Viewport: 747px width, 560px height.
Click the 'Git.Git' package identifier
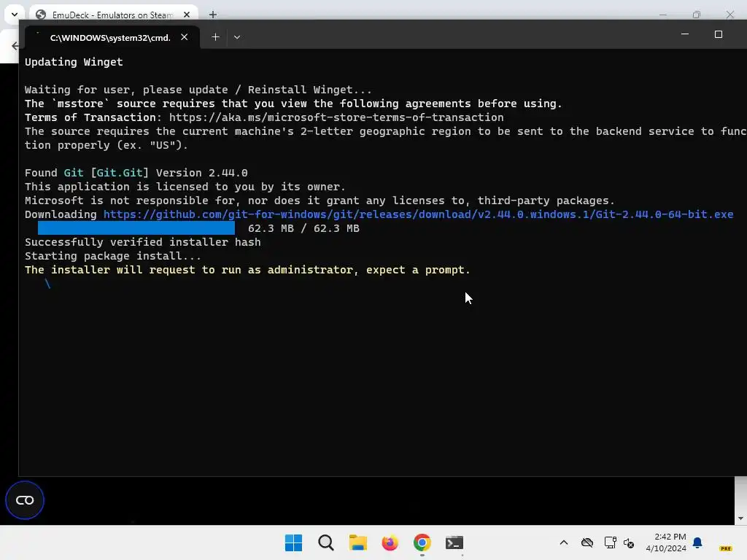(x=120, y=172)
